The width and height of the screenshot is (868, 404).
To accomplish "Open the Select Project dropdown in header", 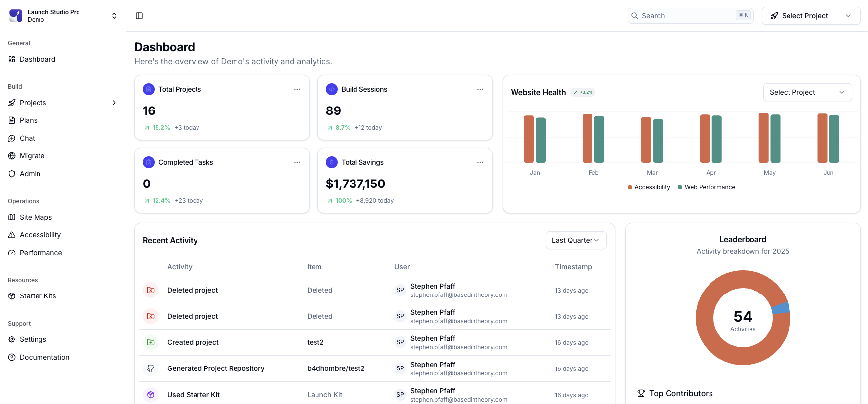I will pyautogui.click(x=811, y=16).
